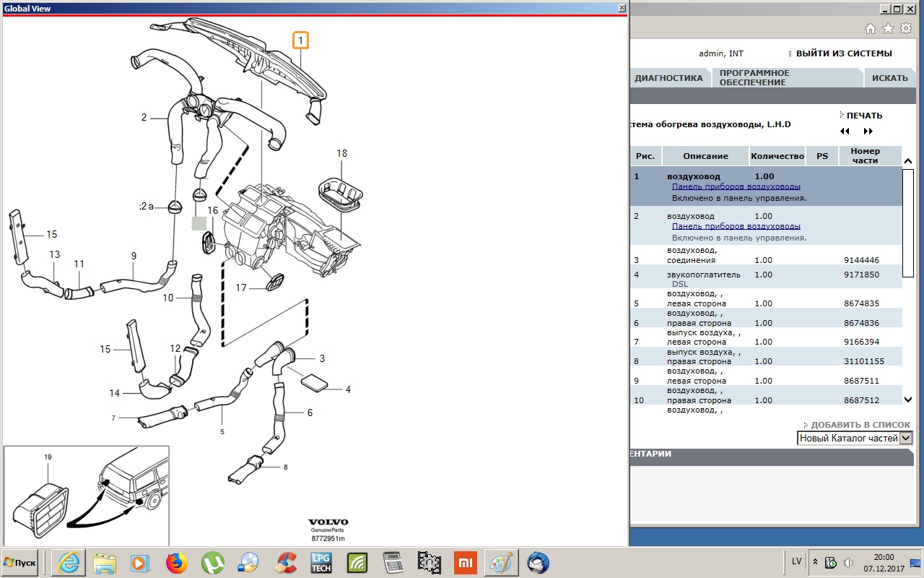
Task: Open the Mi application taskbar icon
Action: pos(465,562)
